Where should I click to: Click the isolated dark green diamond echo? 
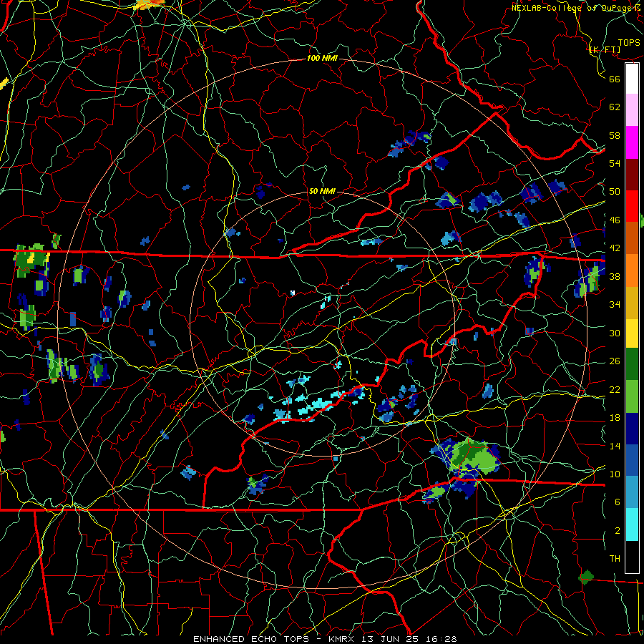586,577
